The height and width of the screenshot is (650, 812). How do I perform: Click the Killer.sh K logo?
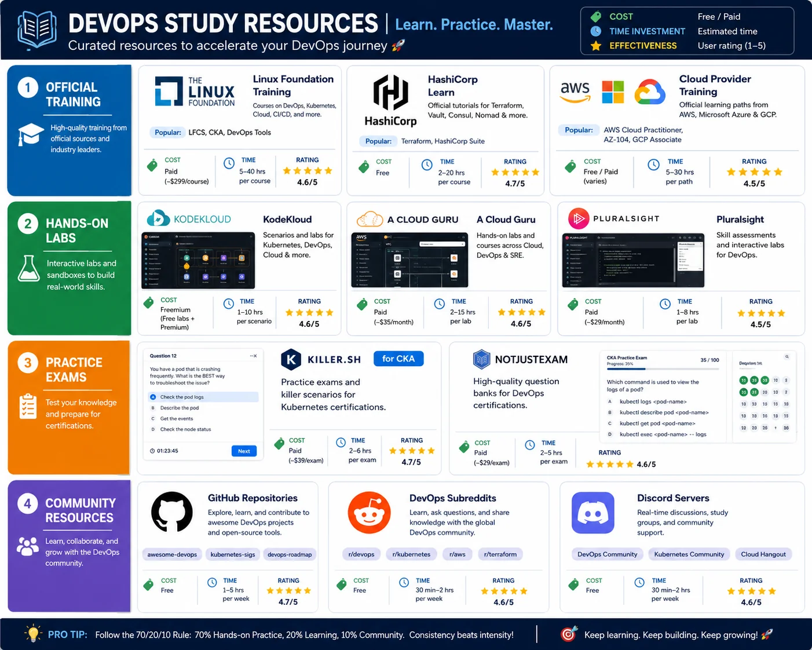(291, 360)
